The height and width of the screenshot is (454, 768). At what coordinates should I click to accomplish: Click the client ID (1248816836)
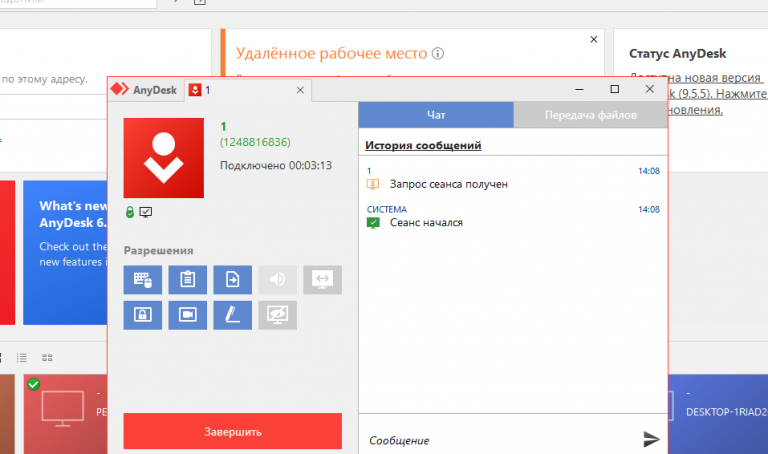coord(255,142)
